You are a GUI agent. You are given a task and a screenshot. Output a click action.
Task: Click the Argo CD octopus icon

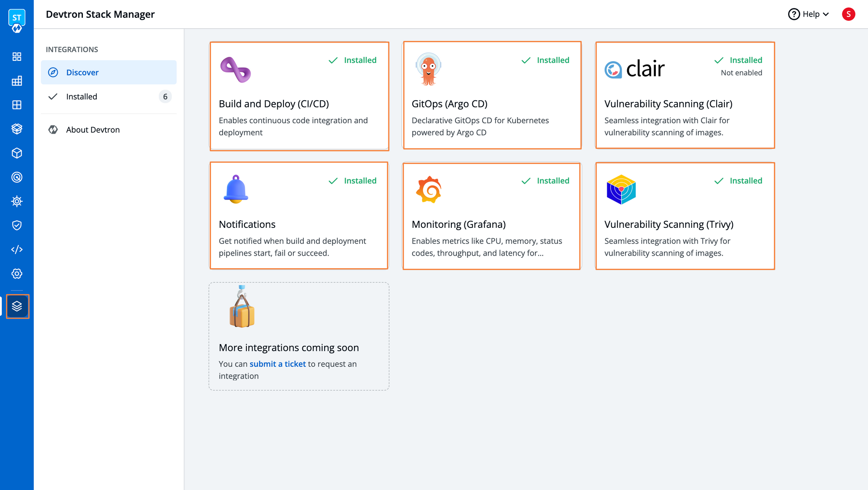click(x=428, y=69)
